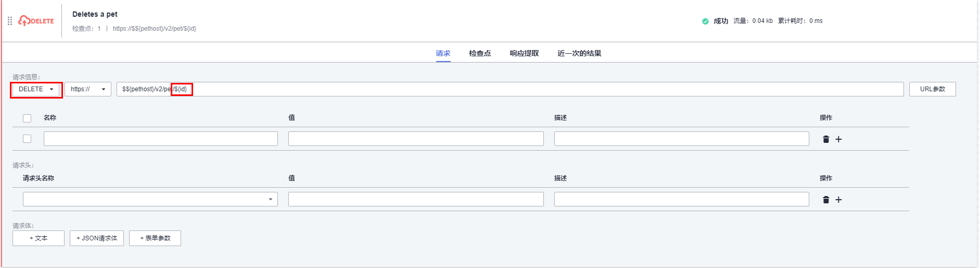Click the green success status icon
Image resolution: width=980 pixels, height=268 pixels.
(705, 21)
